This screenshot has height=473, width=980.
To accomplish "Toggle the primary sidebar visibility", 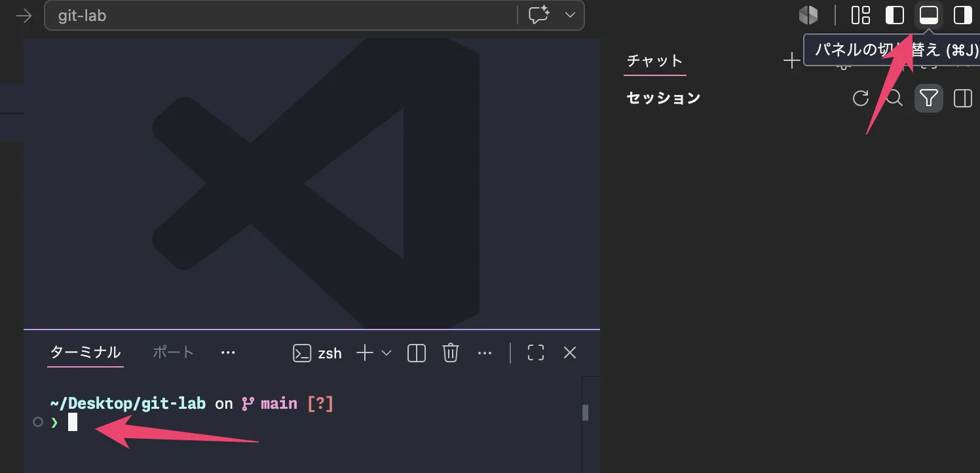I will [895, 15].
